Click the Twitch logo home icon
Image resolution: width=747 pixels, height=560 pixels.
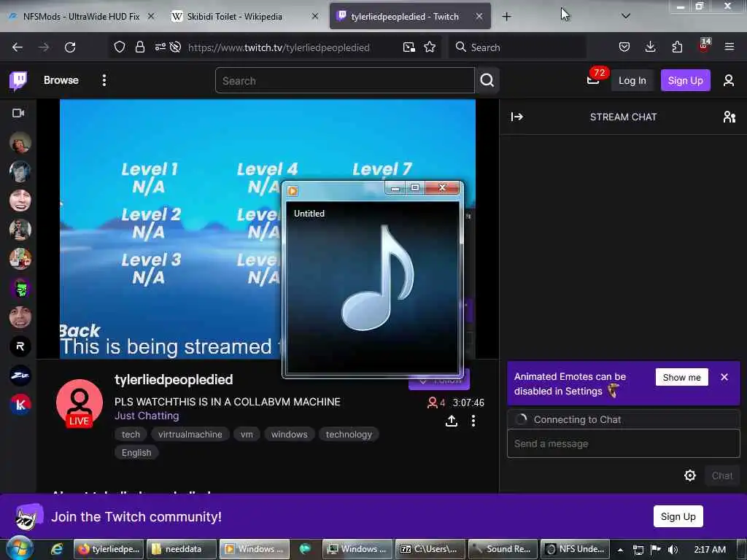[x=18, y=80]
